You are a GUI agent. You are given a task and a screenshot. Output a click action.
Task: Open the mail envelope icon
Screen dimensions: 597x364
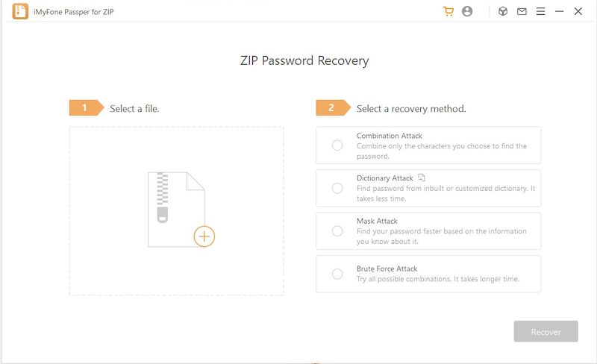point(522,11)
